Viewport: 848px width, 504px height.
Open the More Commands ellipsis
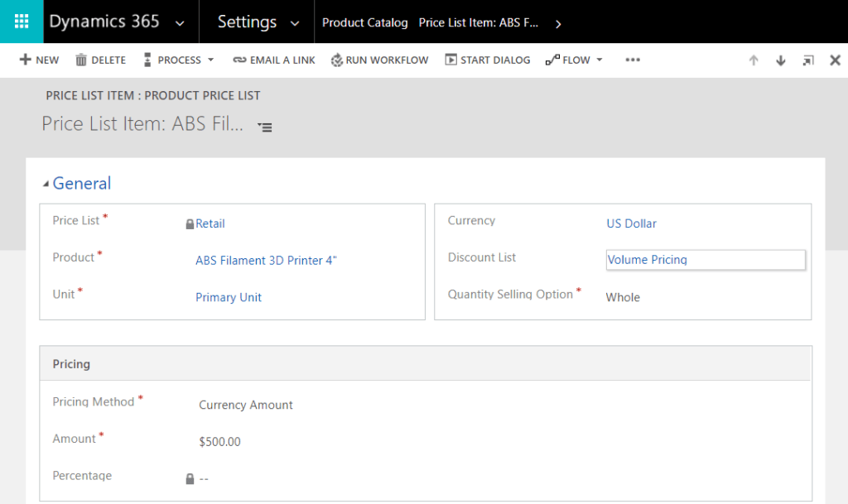coord(633,60)
